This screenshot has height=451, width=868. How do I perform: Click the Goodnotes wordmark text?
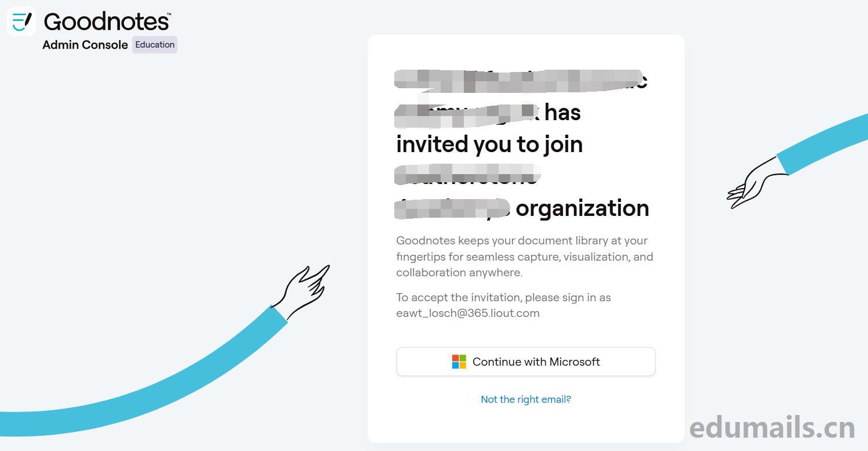[107, 21]
